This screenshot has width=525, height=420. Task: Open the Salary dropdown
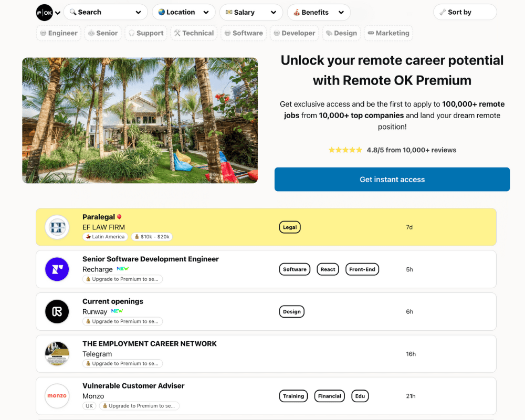(x=251, y=12)
